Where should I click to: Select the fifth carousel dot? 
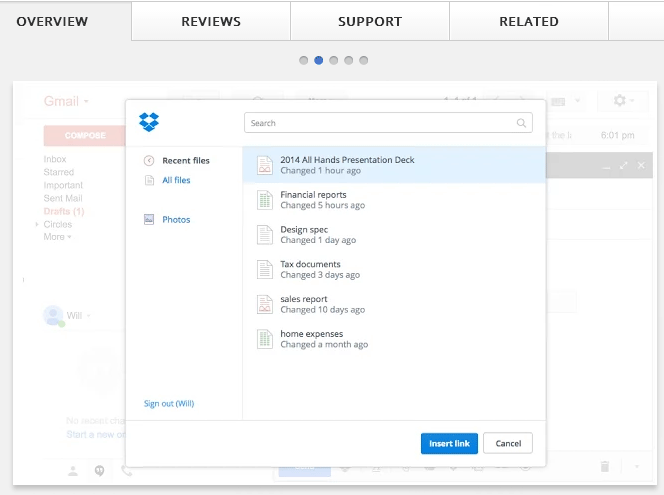[364, 60]
